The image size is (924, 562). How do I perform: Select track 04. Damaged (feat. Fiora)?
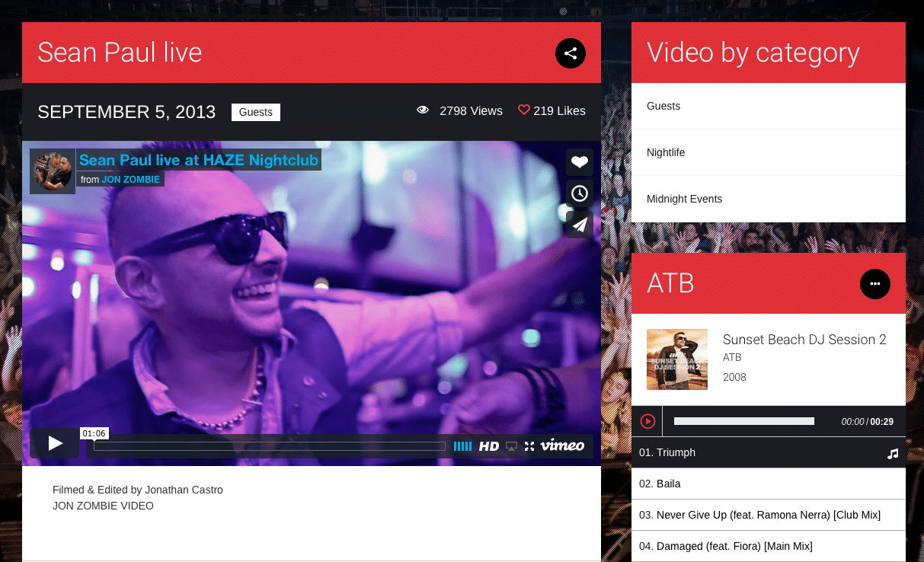[769, 546]
